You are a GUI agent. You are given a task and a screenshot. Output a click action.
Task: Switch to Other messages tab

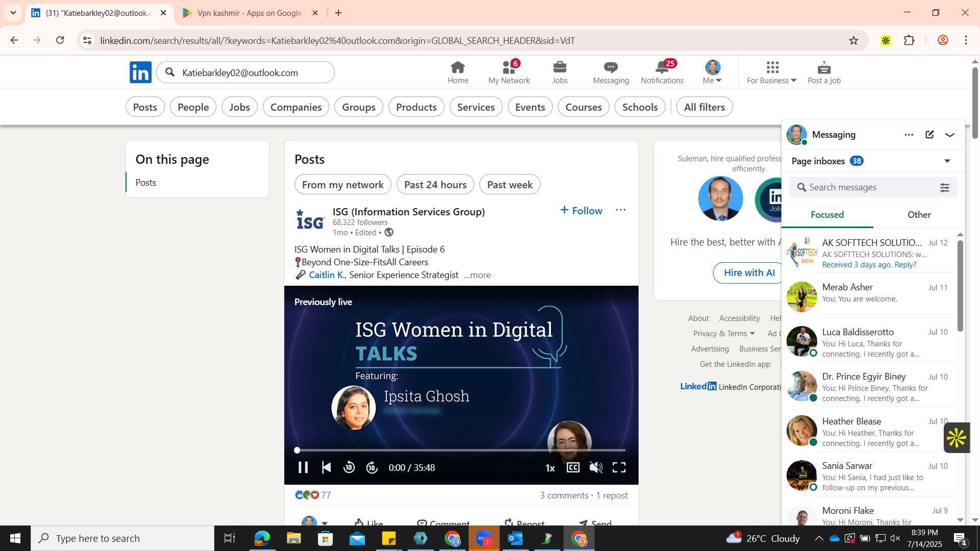pyautogui.click(x=919, y=215)
